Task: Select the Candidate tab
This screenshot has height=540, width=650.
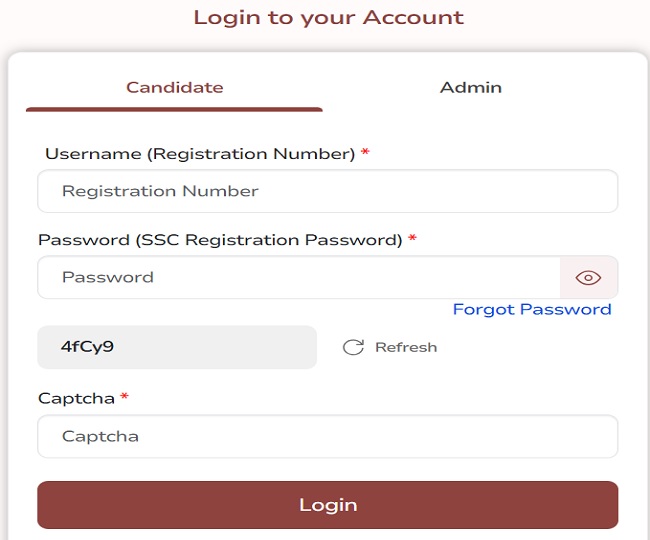Action: tap(174, 87)
